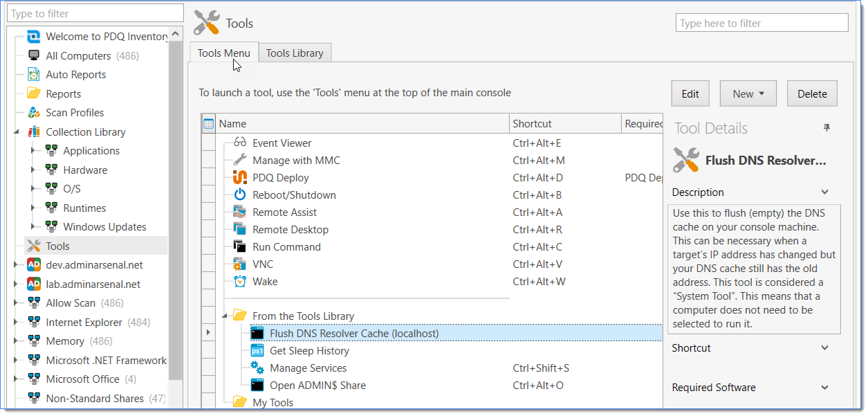Collapse the Collection Library tree node
This screenshot has width=868, height=416.
pyautogui.click(x=16, y=132)
